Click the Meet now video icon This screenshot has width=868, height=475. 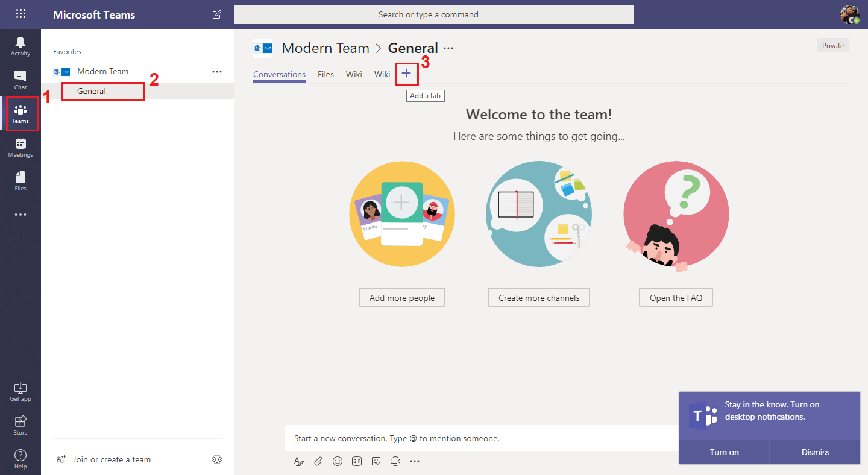click(395, 461)
